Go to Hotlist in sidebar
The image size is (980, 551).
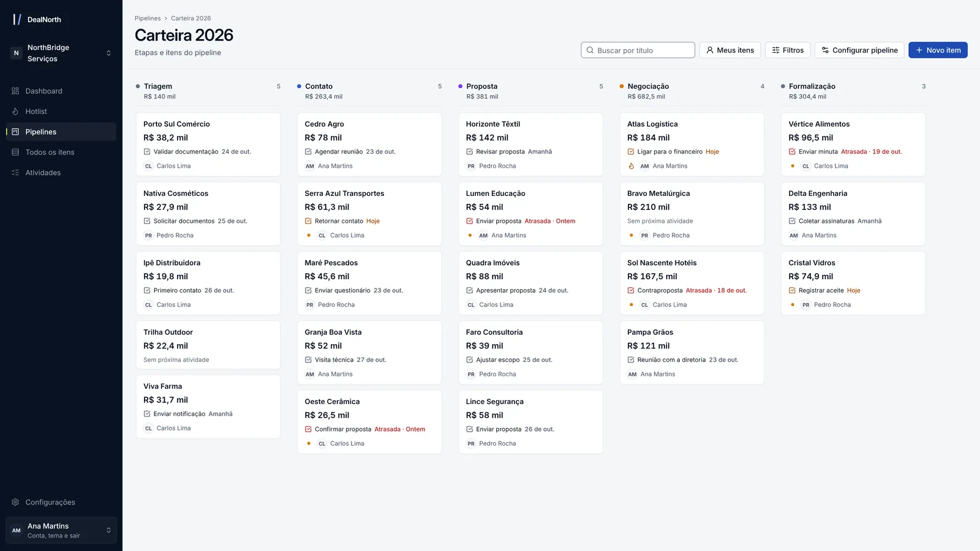[61, 111]
